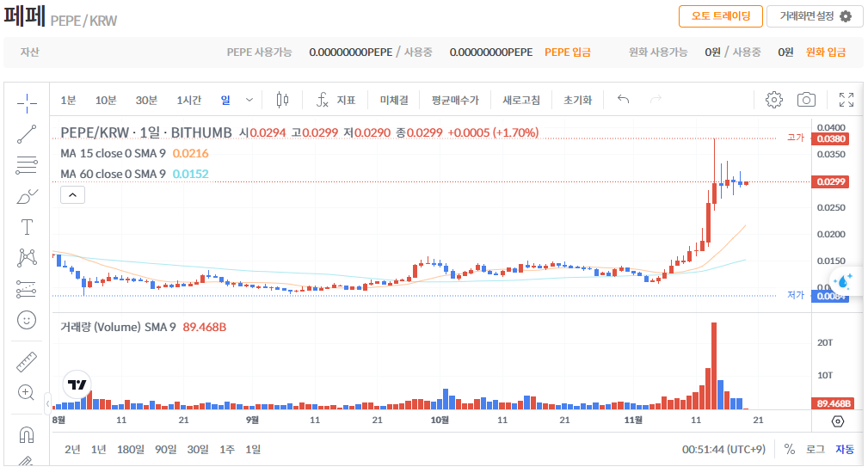Click the 원화 입금 deposit link
This screenshot has width=868, height=473.
(825, 52)
